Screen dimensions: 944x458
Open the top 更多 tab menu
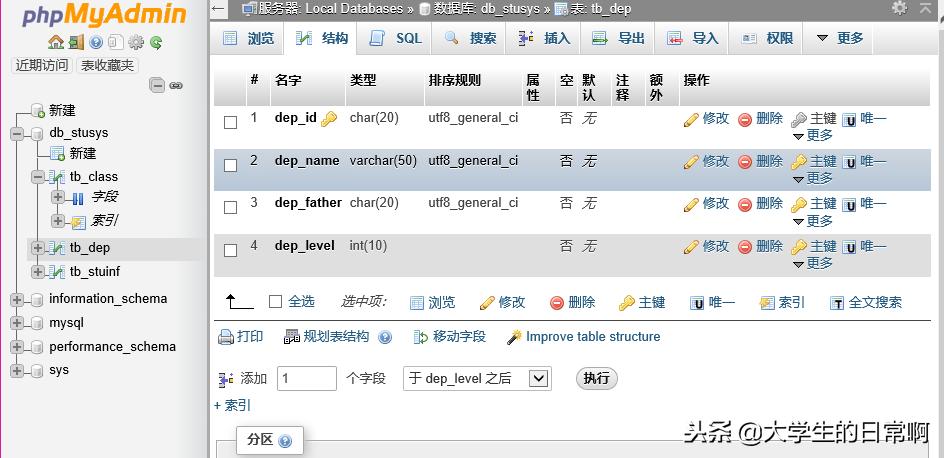[839, 39]
